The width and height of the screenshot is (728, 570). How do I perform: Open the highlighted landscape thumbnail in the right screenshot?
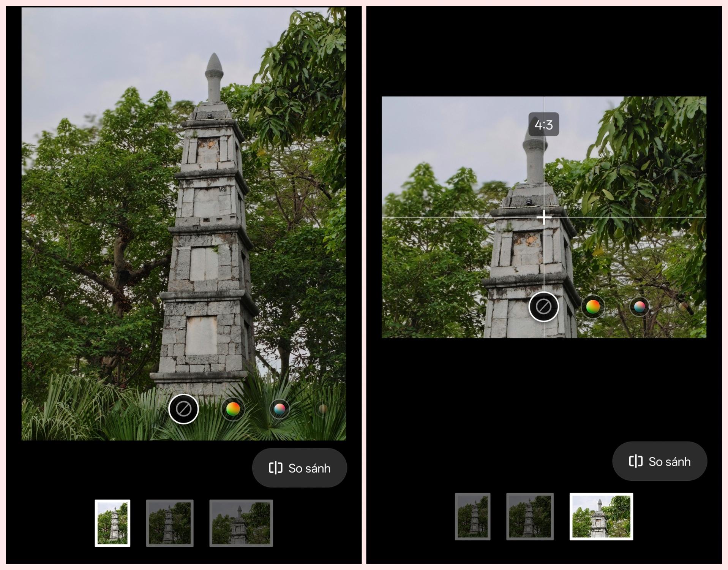pyautogui.click(x=601, y=516)
